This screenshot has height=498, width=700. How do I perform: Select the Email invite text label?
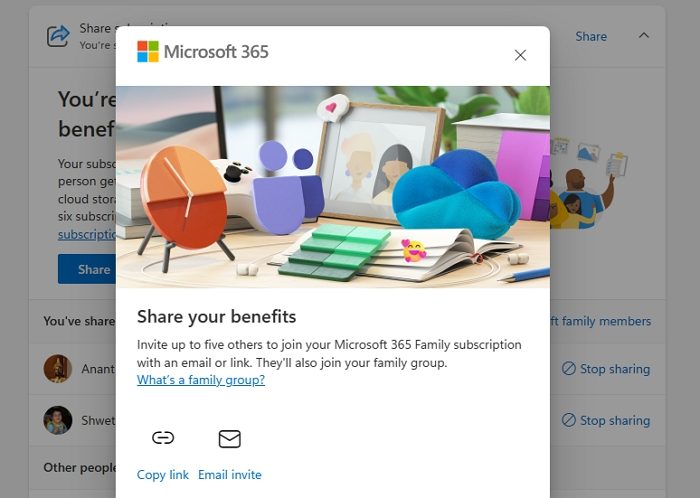229,475
